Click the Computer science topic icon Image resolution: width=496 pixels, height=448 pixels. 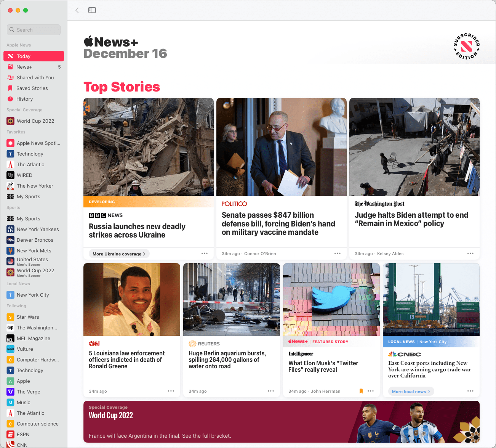click(x=10, y=424)
